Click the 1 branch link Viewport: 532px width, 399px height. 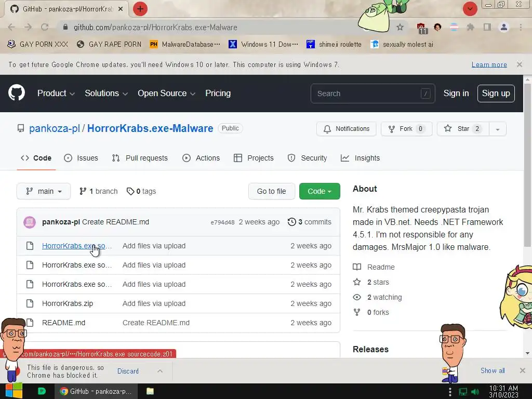click(98, 191)
